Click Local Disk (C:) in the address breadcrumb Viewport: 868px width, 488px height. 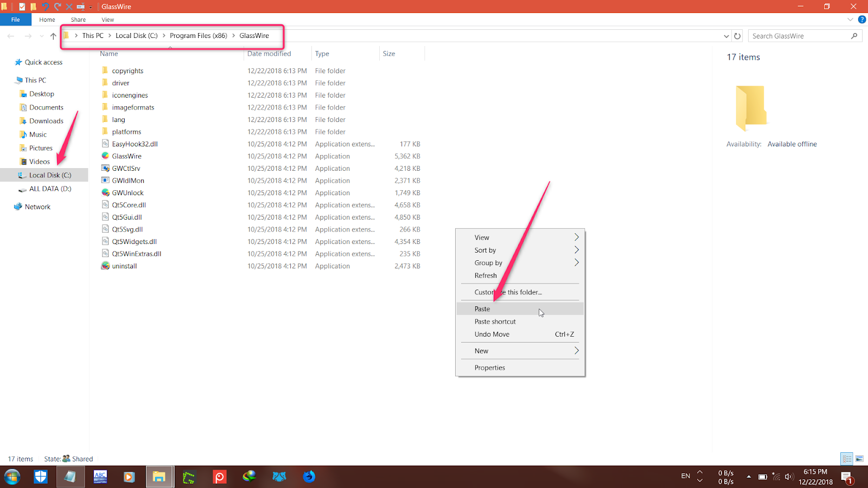coord(137,36)
